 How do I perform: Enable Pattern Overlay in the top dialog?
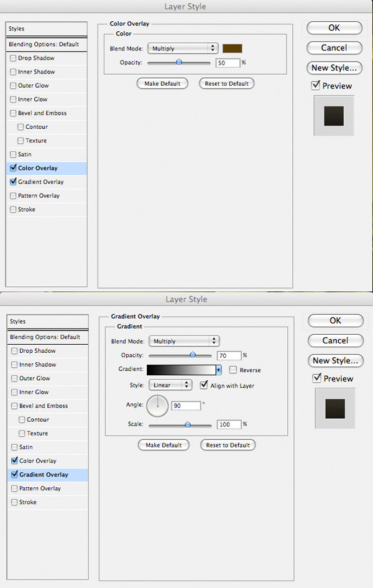point(13,196)
